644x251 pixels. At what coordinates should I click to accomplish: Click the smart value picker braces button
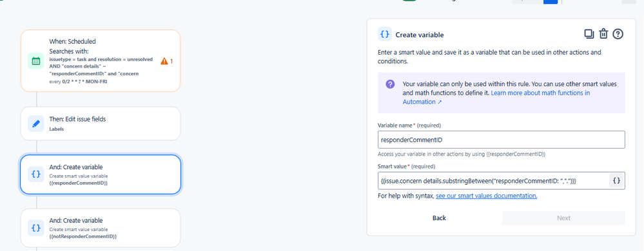click(616, 180)
